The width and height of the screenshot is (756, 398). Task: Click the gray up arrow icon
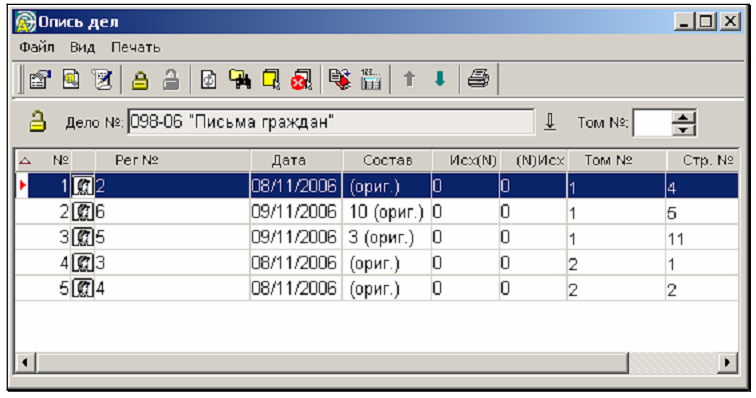409,79
